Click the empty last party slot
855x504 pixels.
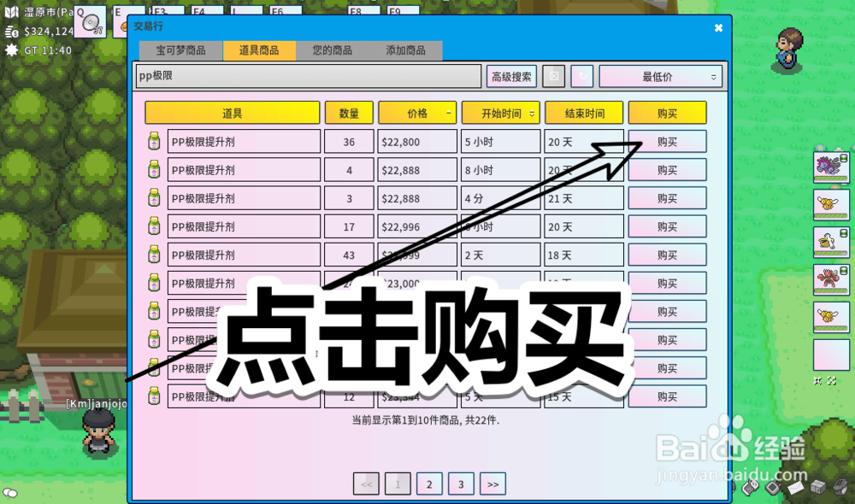(831, 355)
